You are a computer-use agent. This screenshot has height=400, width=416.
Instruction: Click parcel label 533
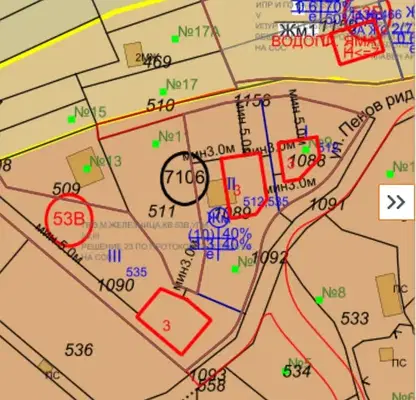[x=355, y=318]
